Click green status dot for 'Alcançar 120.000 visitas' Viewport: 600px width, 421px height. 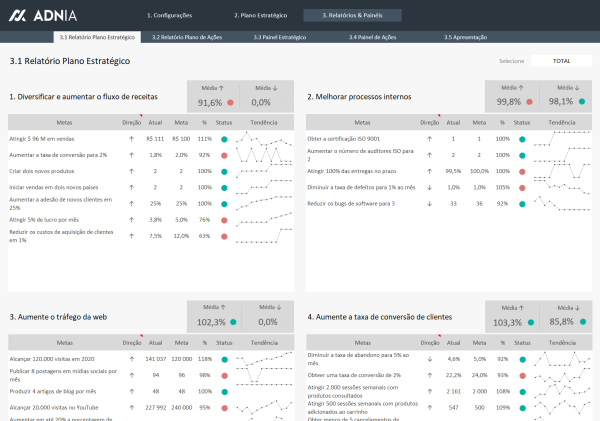(224, 358)
